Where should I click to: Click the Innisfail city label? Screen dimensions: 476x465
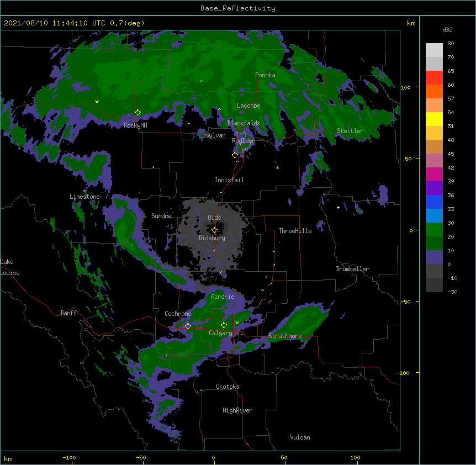229,180
